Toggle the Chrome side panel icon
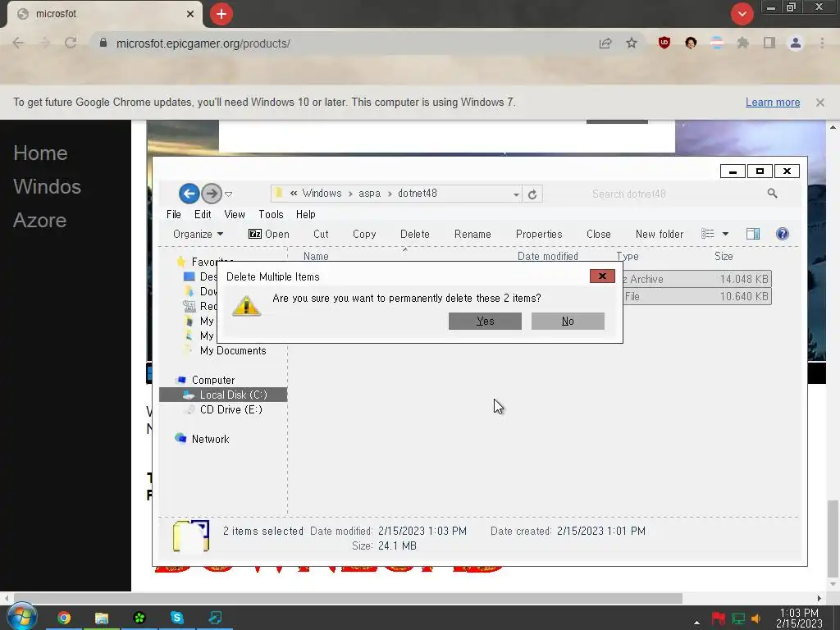The height and width of the screenshot is (630, 840). (x=769, y=43)
